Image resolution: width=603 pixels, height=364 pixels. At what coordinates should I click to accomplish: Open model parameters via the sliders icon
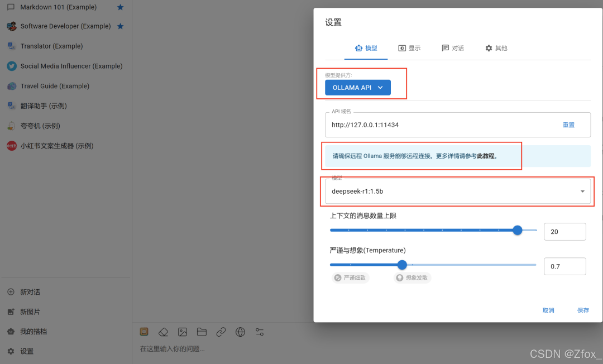[x=259, y=332]
